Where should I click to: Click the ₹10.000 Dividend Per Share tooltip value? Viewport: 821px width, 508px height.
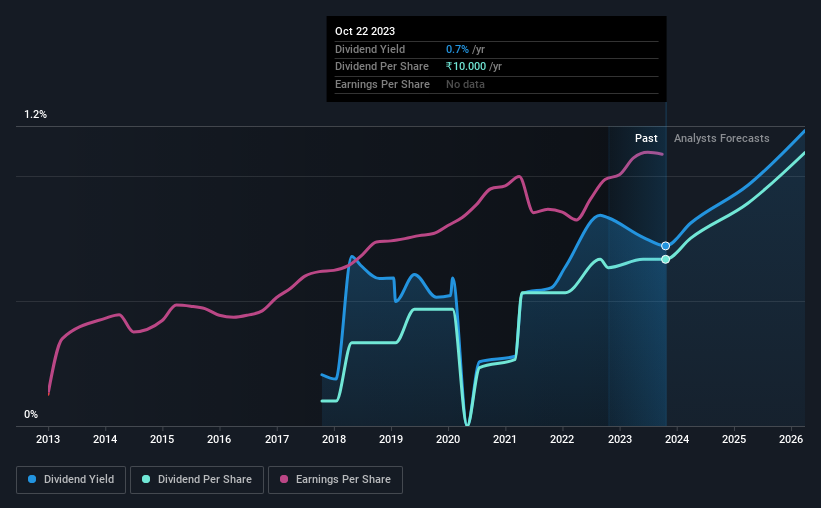466,67
